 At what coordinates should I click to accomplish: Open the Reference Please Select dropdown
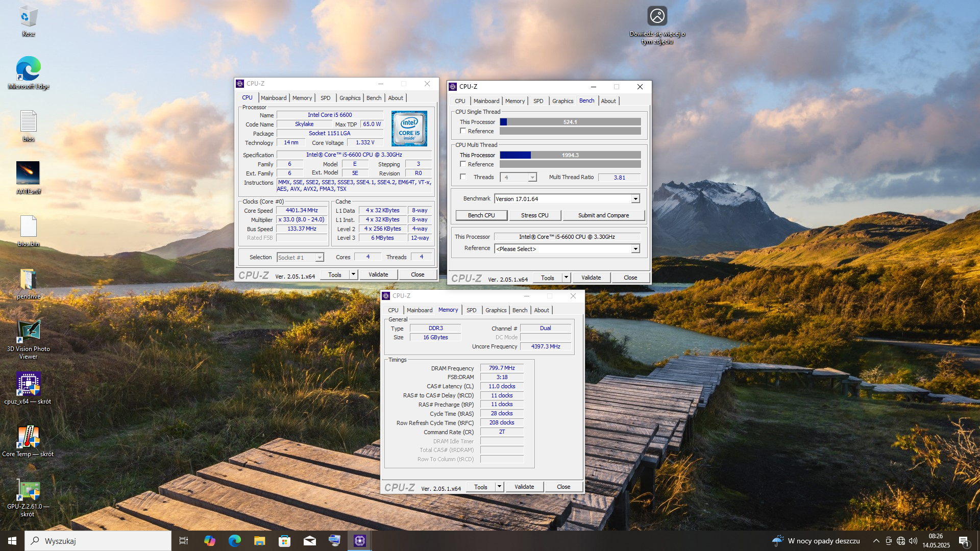point(635,249)
